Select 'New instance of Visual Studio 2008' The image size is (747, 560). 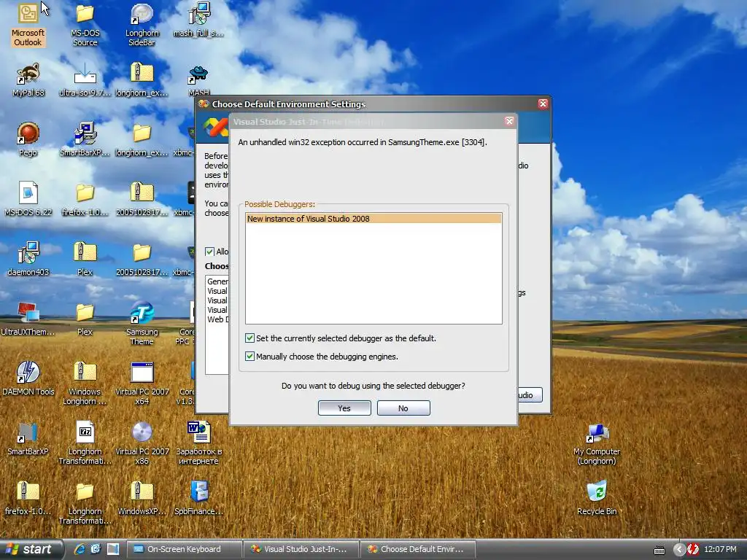click(373, 219)
